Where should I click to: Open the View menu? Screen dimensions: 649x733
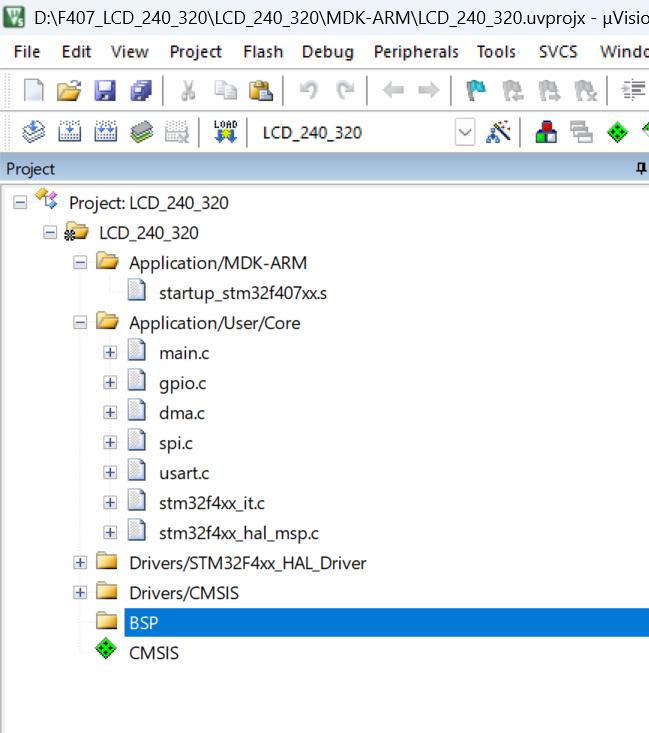tap(130, 51)
